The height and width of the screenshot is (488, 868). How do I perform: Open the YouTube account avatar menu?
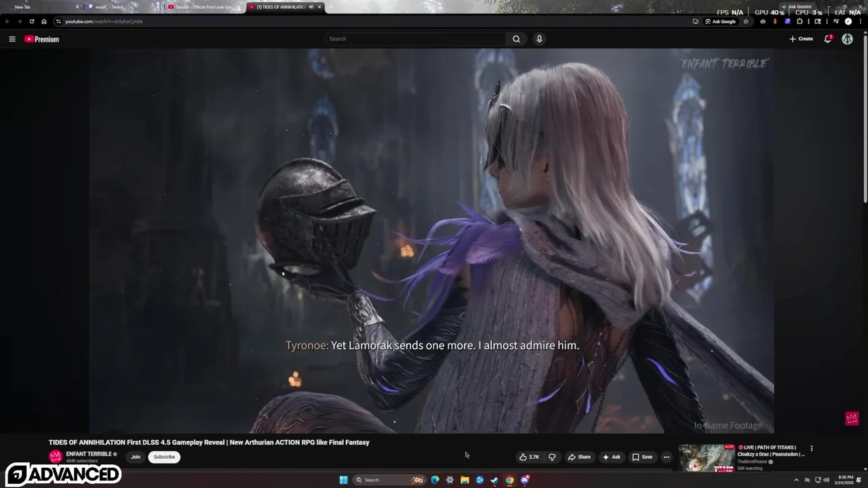tap(847, 39)
